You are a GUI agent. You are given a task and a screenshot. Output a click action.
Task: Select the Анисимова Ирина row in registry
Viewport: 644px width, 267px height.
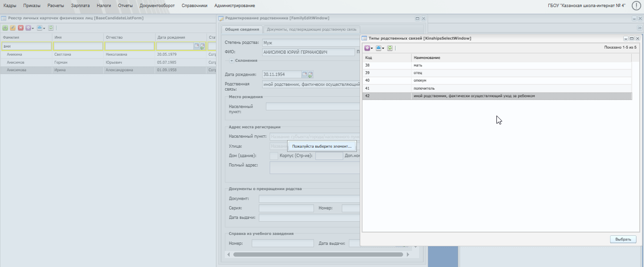[x=108, y=70]
